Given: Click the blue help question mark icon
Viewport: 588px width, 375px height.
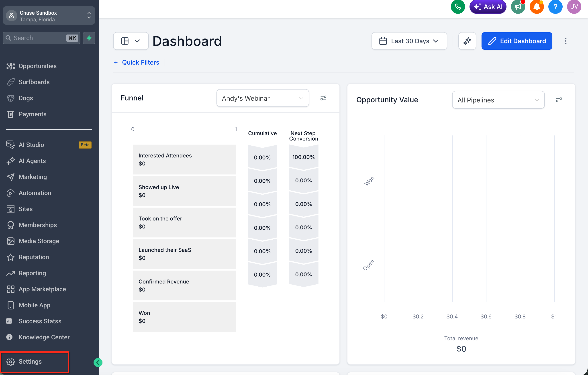Looking at the screenshot, I should click(555, 7).
